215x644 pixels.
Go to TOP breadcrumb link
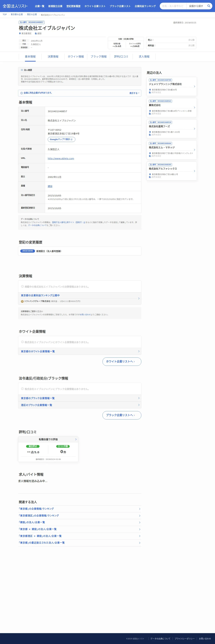tap(5, 15)
